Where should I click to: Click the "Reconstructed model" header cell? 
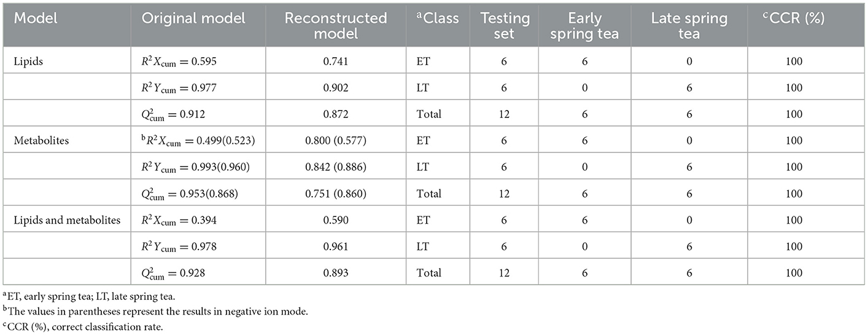click(x=336, y=26)
